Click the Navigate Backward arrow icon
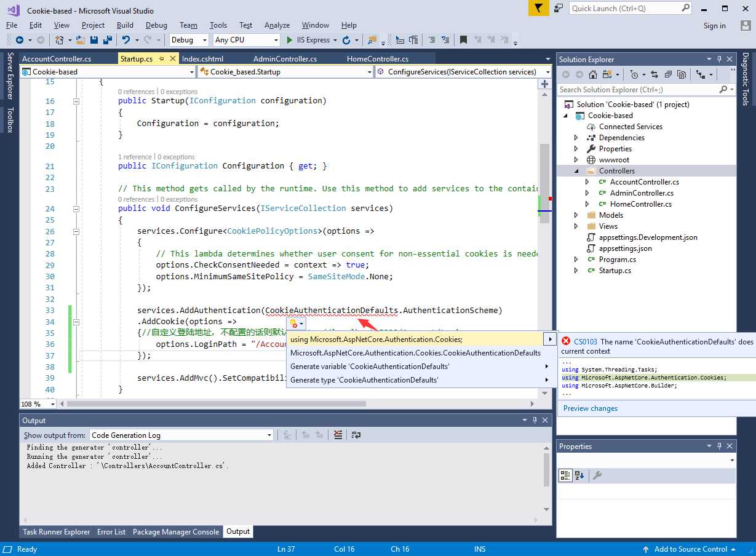This screenshot has width=756, height=556. (20, 40)
